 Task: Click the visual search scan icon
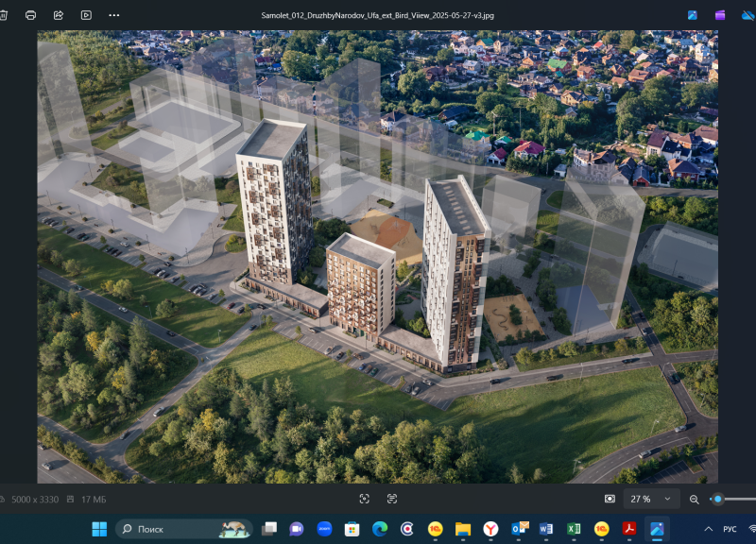tap(365, 499)
